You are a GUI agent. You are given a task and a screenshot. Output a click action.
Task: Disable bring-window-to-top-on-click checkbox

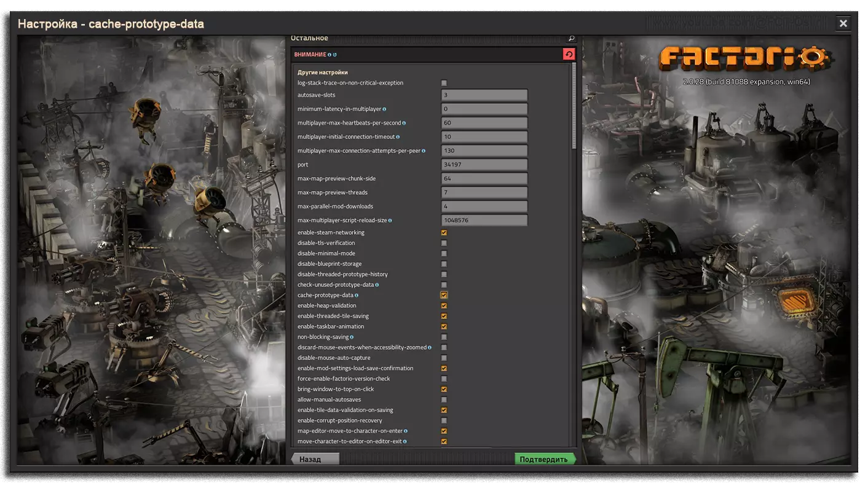tap(444, 390)
